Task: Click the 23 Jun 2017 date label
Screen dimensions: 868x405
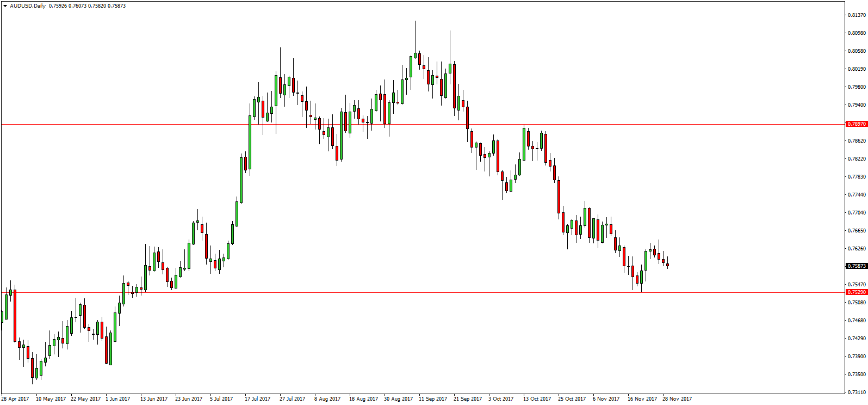Action: [189, 399]
